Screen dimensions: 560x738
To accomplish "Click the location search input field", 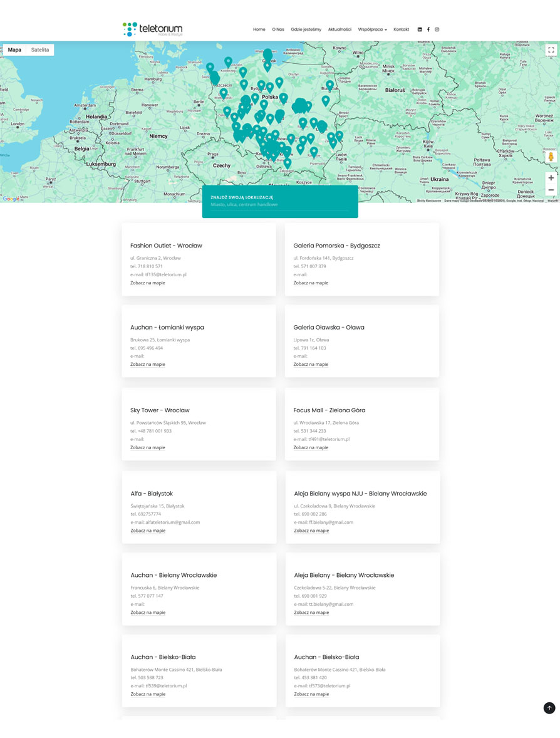I will point(280,205).
